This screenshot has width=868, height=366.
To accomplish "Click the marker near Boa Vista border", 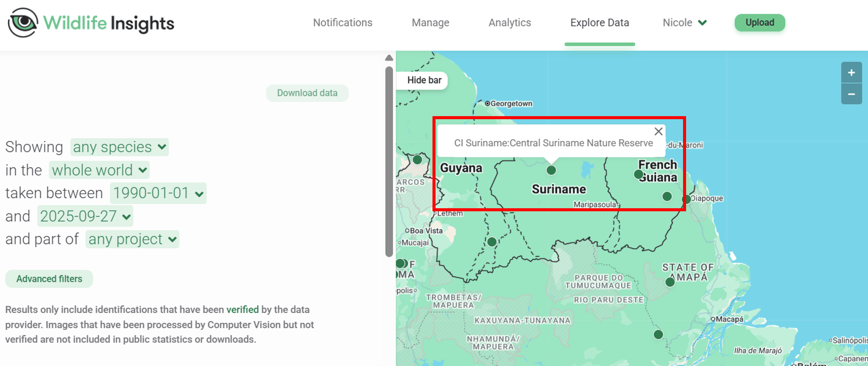I will [x=492, y=241].
